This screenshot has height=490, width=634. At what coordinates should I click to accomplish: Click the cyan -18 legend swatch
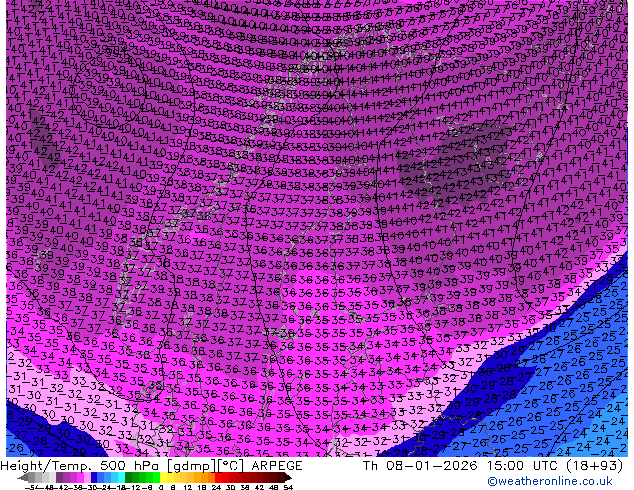pos(122,477)
